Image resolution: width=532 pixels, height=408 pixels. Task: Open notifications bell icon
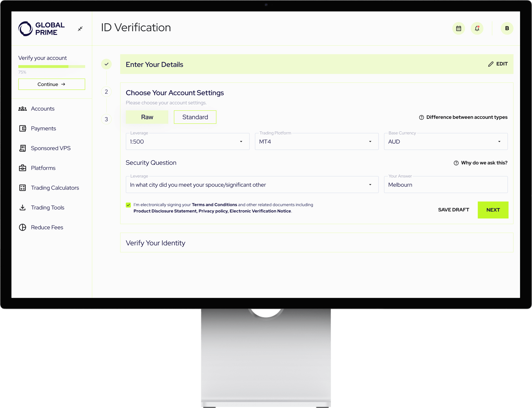[477, 28]
